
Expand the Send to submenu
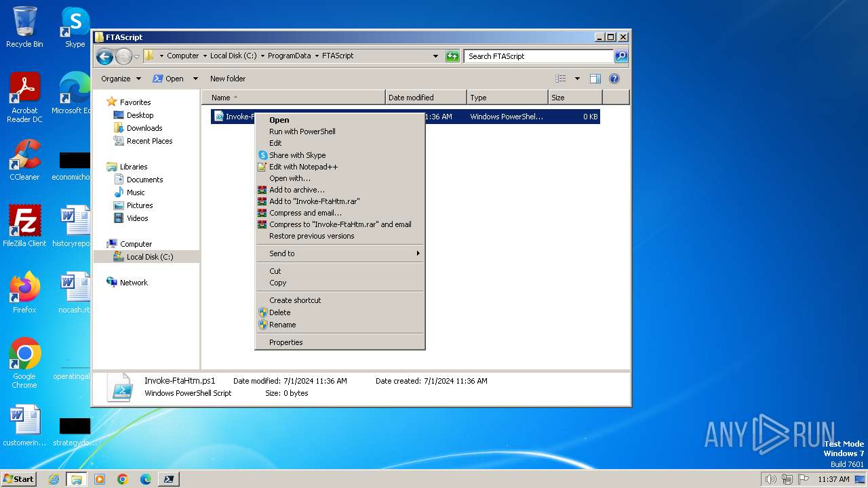point(340,253)
